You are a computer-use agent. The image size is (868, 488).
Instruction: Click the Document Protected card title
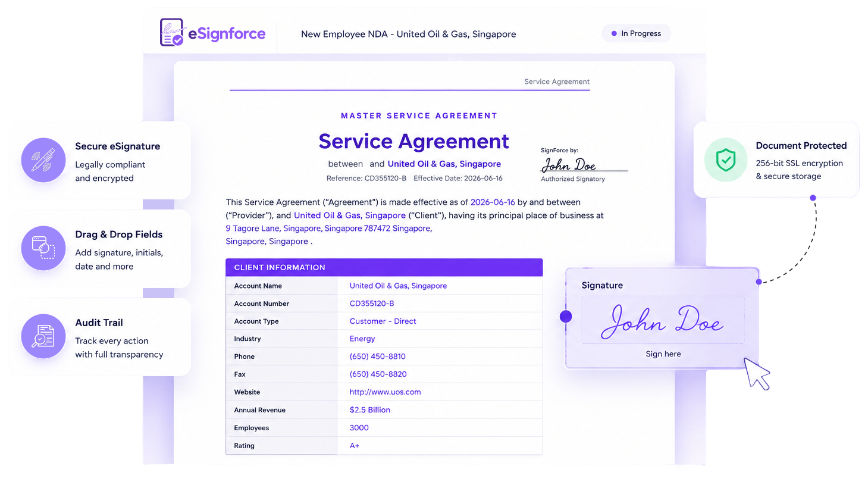801,146
